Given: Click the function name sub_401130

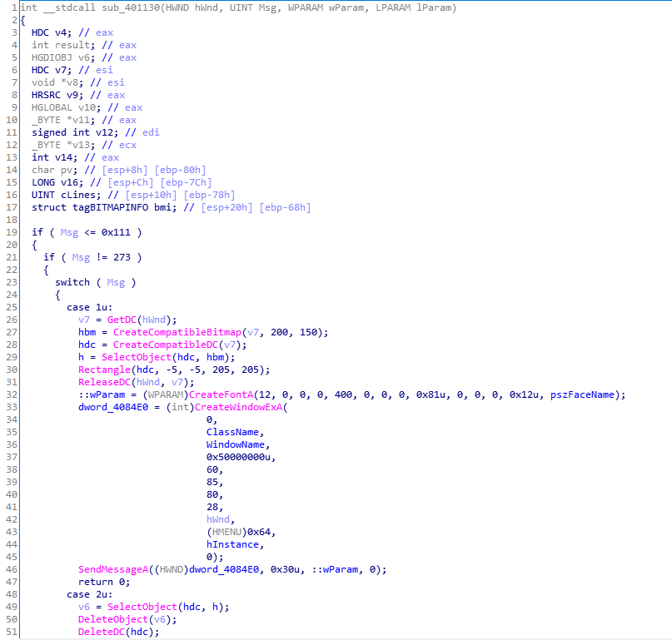Looking at the screenshot, I should pyautogui.click(x=131, y=7).
